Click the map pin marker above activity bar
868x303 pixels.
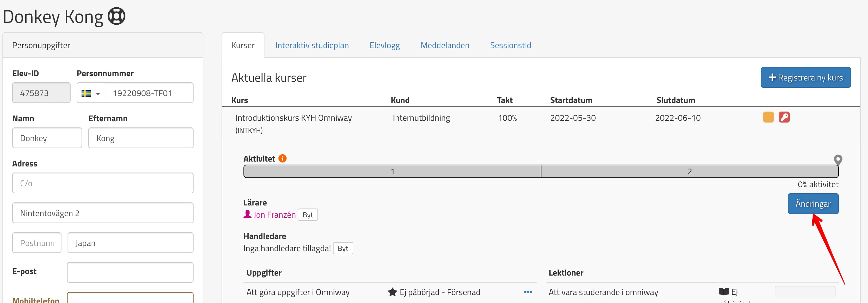point(838,159)
